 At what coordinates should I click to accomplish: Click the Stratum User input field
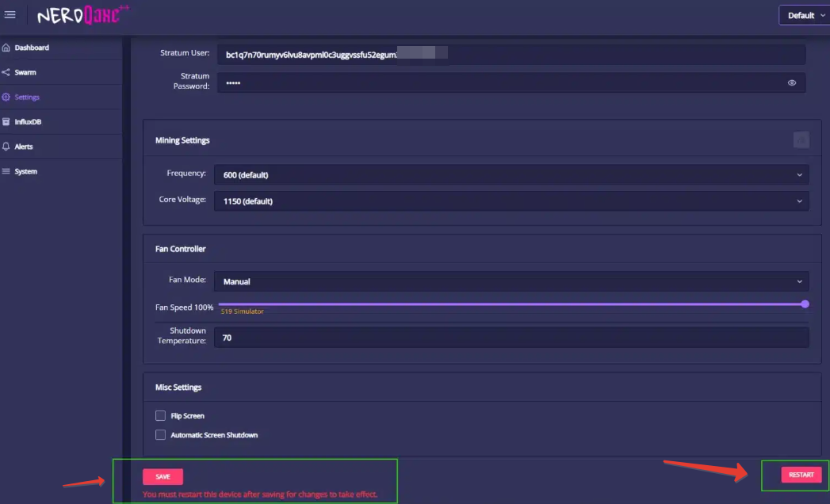511,55
